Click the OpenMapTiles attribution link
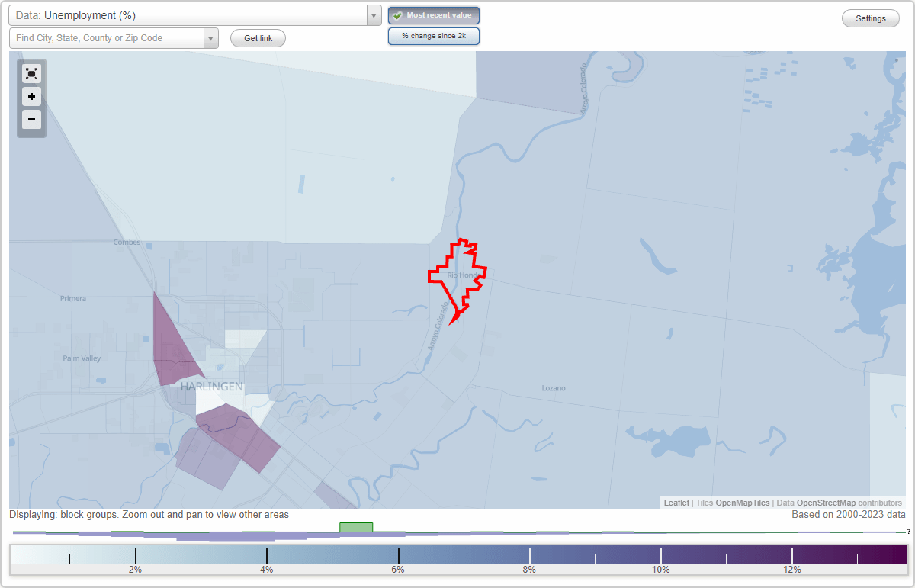Screen dimensions: 915x588 [x=742, y=503]
